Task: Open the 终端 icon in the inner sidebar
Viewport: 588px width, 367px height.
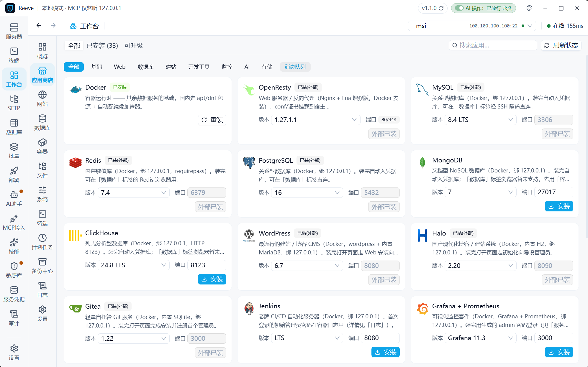Action: (x=42, y=218)
